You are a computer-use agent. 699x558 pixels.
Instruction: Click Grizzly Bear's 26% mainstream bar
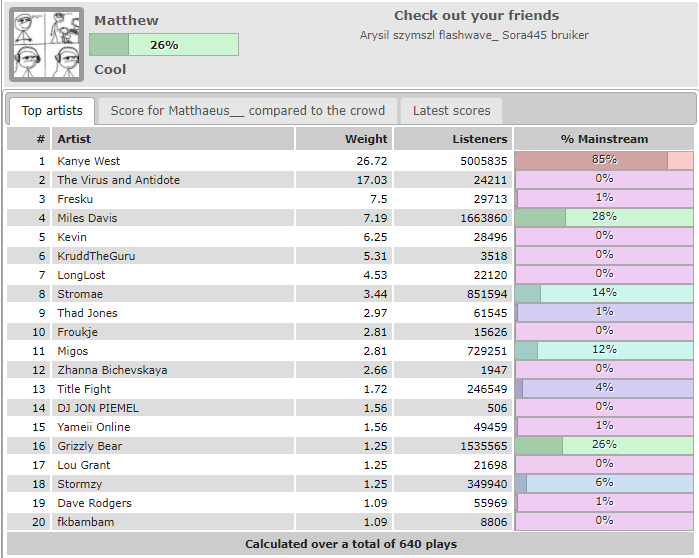tap(604, 446)
